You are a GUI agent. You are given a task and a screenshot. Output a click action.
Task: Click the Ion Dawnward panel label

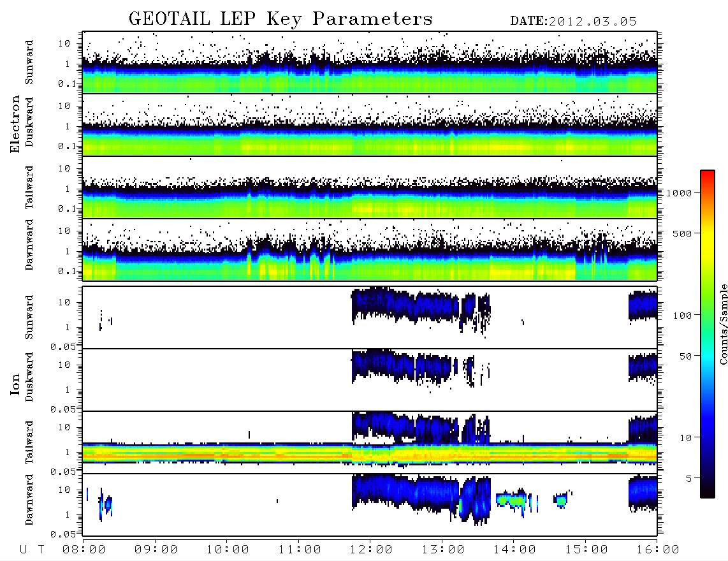coord(29,500)
